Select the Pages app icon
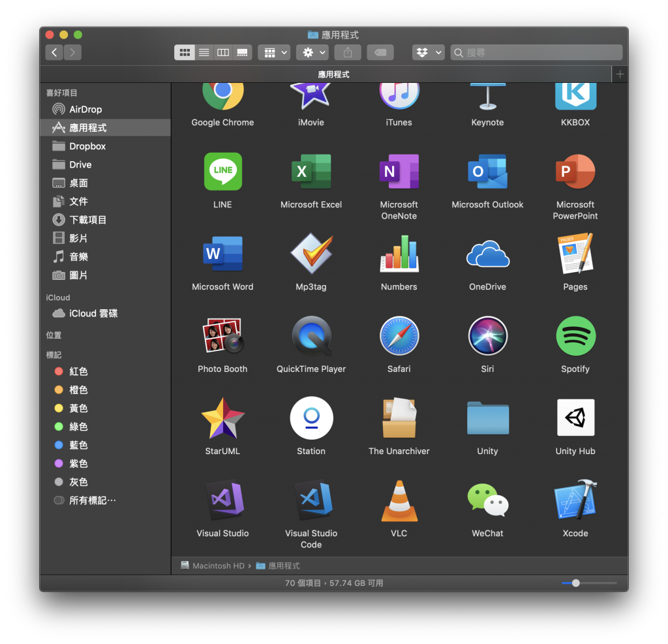Image resolution: width=668 pixels, height=644 pixels. [x=575, y=254]
